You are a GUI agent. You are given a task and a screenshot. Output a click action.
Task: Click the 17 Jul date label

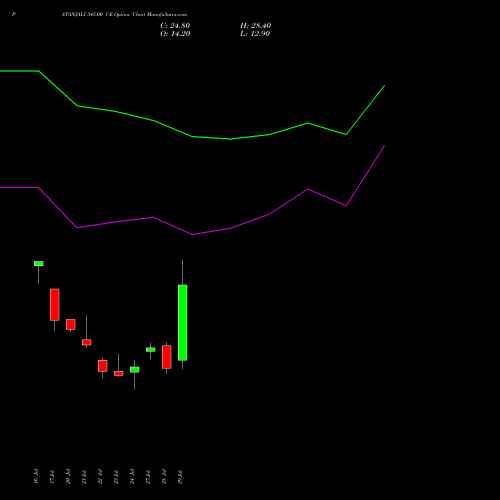coord(52,476)
